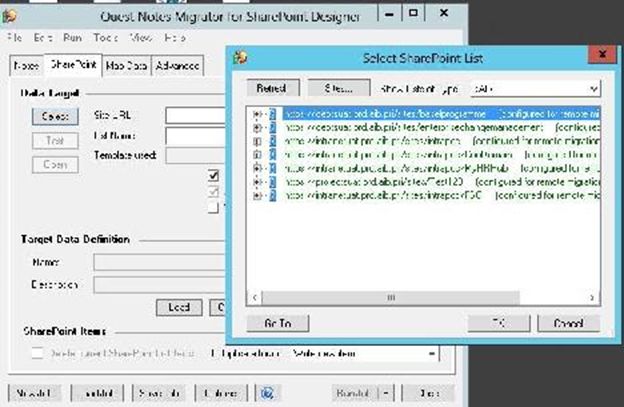
Task: Open the Run Job dropdown arrow
Action: pyautogui.click(x=386, y=393)
